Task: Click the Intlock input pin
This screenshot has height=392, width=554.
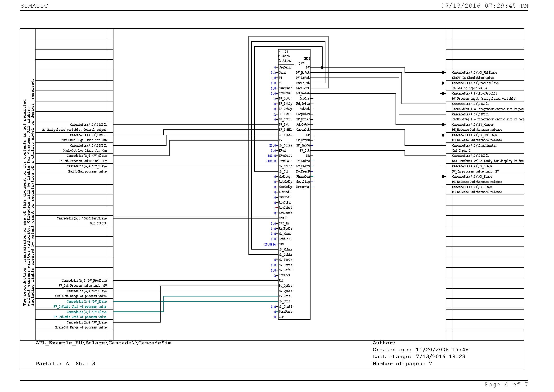Action: pos(284,275)
